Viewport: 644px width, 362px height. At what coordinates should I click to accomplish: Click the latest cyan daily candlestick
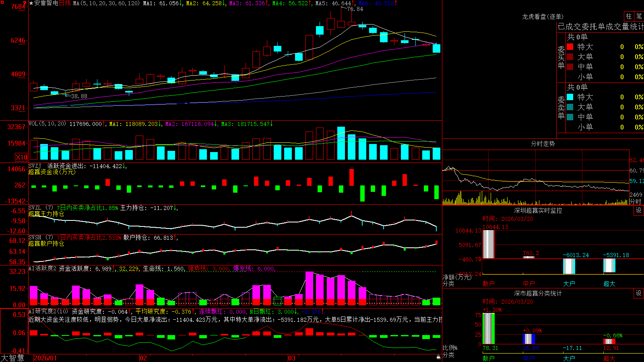tap(436, 48)
